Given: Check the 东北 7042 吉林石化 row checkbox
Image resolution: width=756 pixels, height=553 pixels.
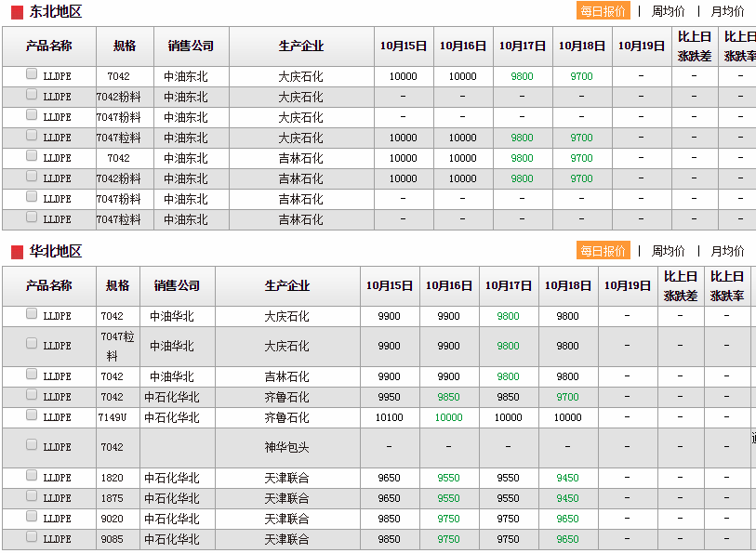Looking at the screenshot, I should [32, 155].
